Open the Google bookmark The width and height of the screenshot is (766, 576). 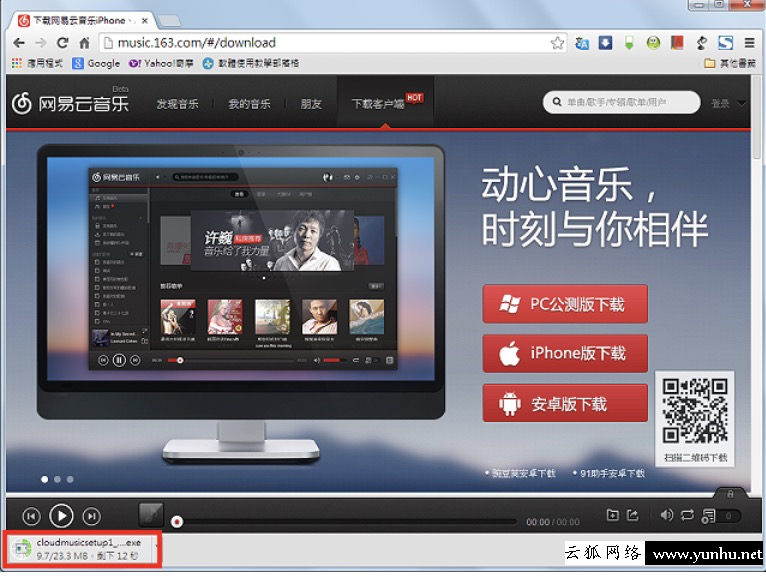tap(96, 63)
